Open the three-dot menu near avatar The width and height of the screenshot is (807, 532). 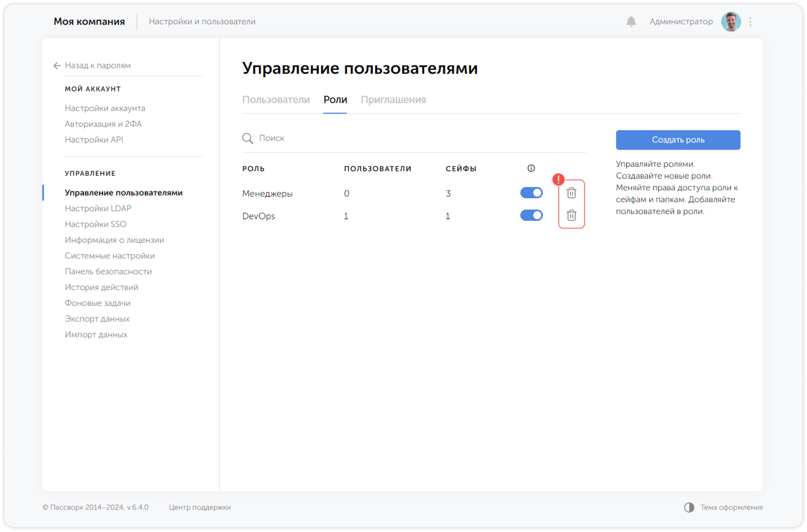click(750, 22)
